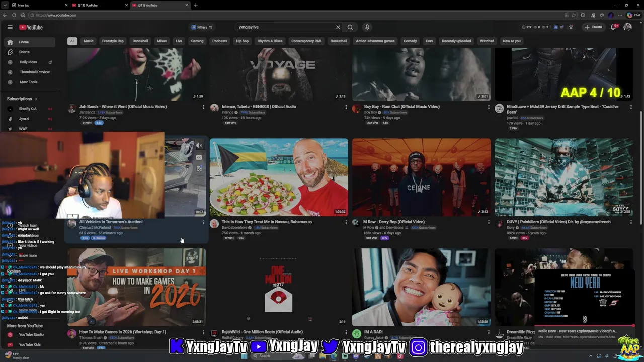Open Boy Boy Rum Chat video title
This screenshot has height=362, width=644.
402,107
